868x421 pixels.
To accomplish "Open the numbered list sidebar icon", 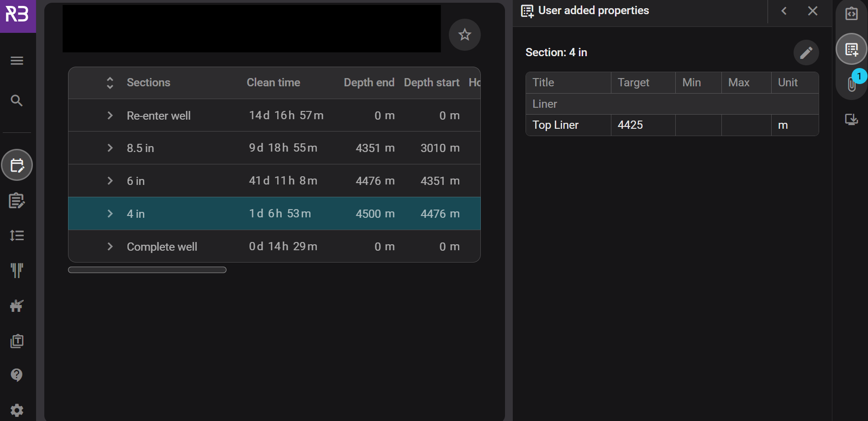I will [17, 236].
